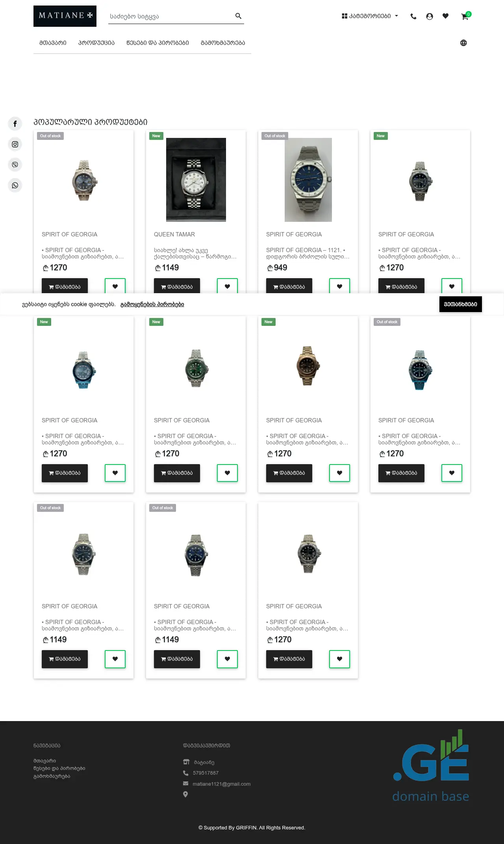Click the Viber sidebar icon

(x=15, y=165)
